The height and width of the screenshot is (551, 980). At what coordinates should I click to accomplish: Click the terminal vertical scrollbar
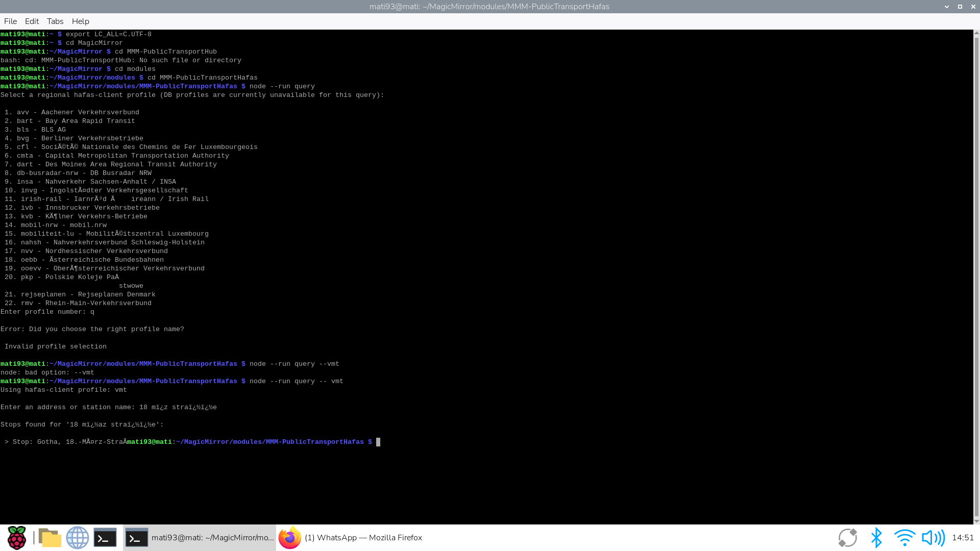976,277
